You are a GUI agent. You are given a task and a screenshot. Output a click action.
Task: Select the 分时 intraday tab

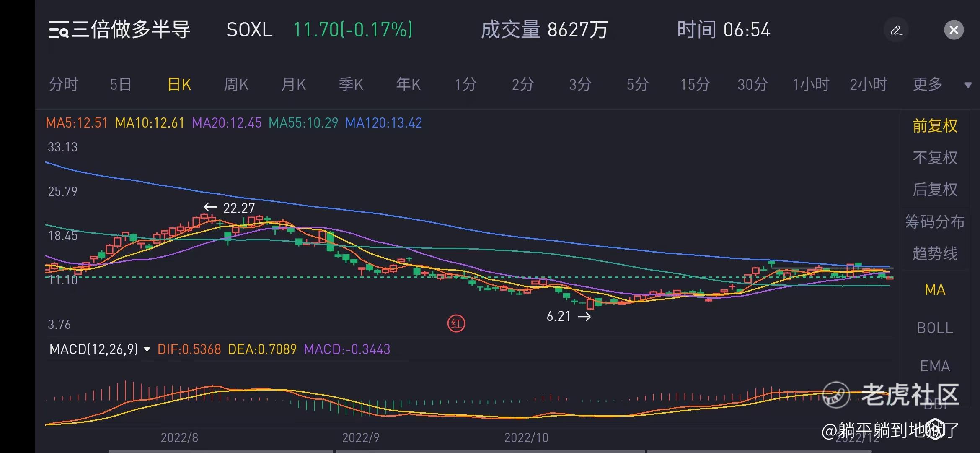pyautogui.click(x=63, y=84)
